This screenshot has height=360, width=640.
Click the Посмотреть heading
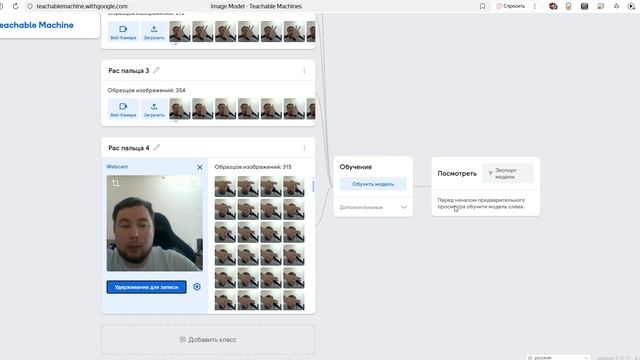(x=457, y=173)
